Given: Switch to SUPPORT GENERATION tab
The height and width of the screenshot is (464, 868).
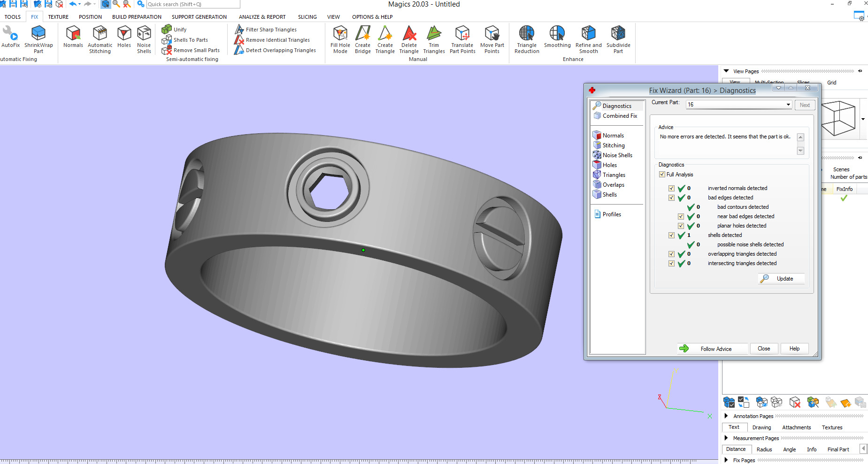Looking at the screenshot, I should pos(199,17).
